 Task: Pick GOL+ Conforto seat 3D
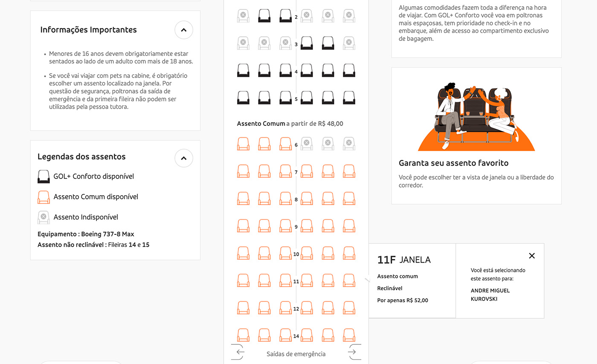[307, 43]
